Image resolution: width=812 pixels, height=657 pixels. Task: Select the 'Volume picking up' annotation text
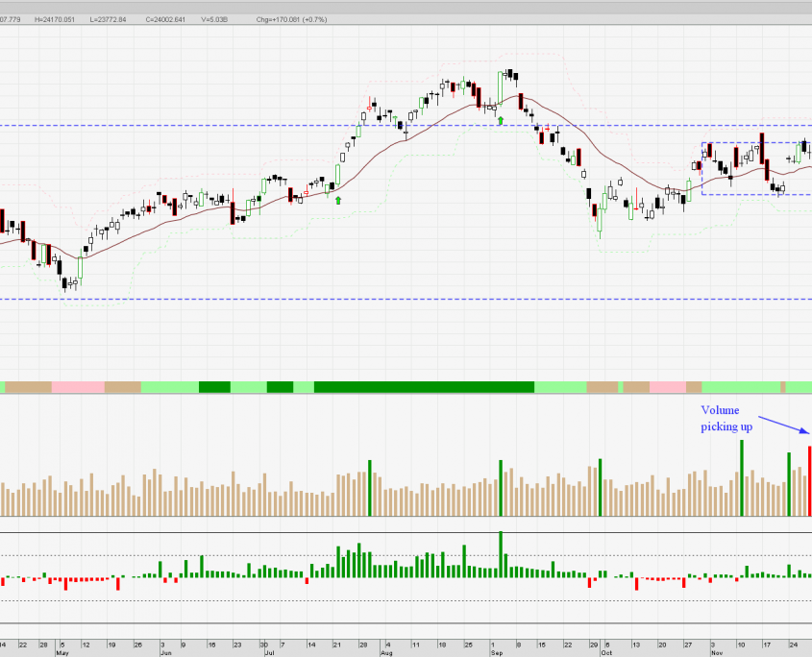point(726,418)
